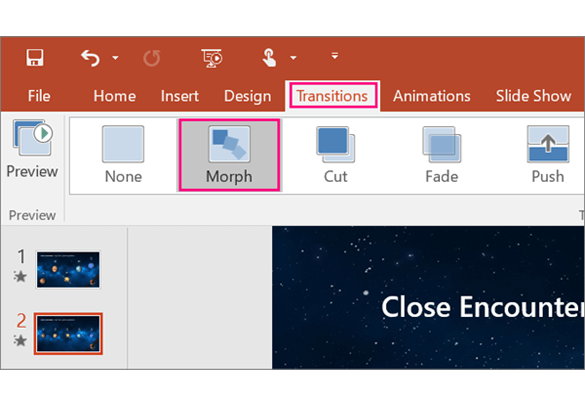Image resolution: width=585 pixels, height=405 pixels.
Task: Apply the Cut transition
Action: tap(335, 155)
